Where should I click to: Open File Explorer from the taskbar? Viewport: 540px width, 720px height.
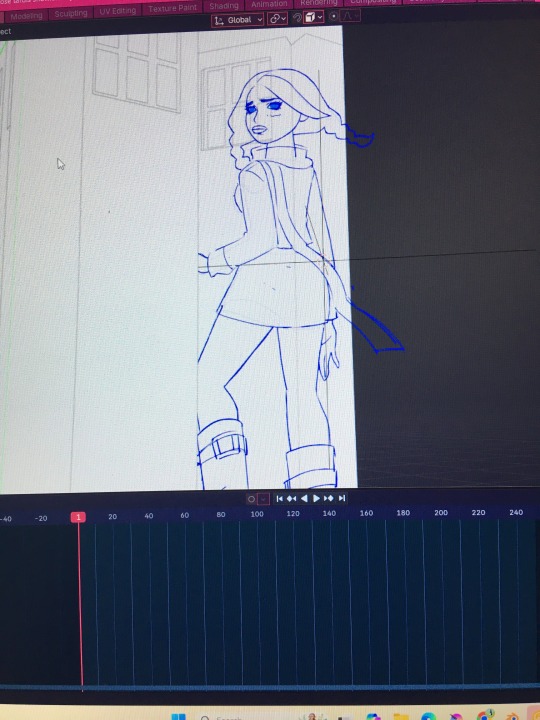click(x=400, y=717)
